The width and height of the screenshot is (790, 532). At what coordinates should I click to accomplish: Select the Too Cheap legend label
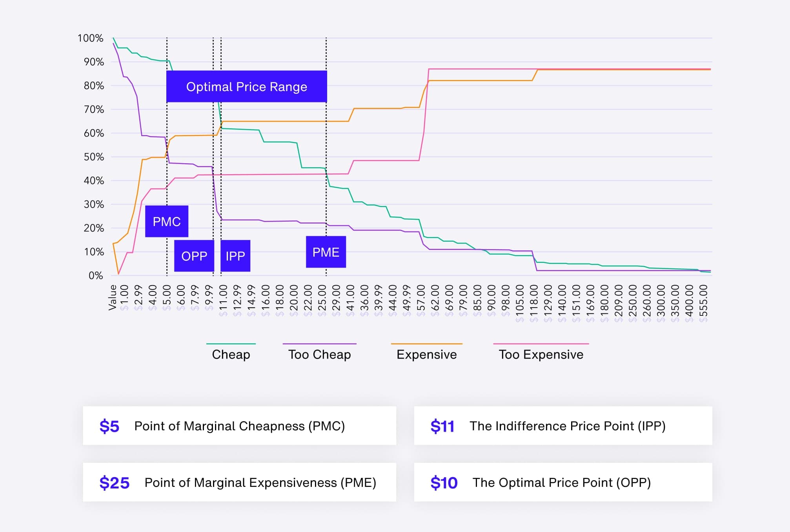pyautogui.click(x=320, y=354)
